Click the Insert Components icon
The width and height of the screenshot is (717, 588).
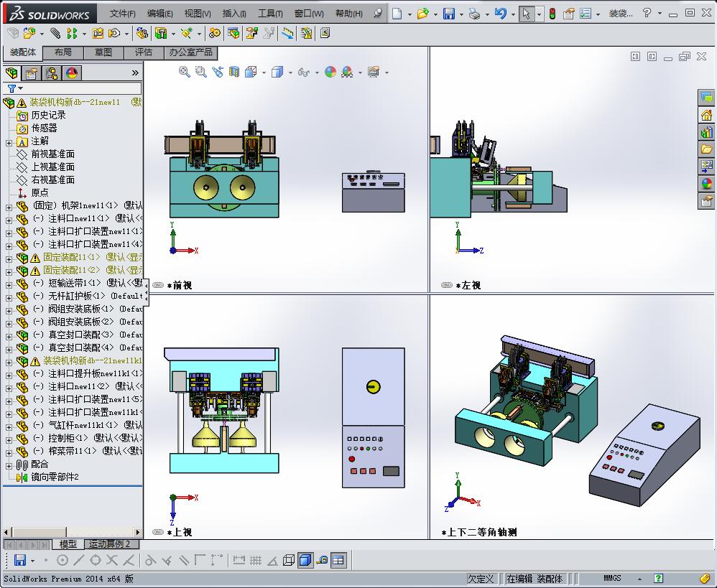[x=29, y=33]
